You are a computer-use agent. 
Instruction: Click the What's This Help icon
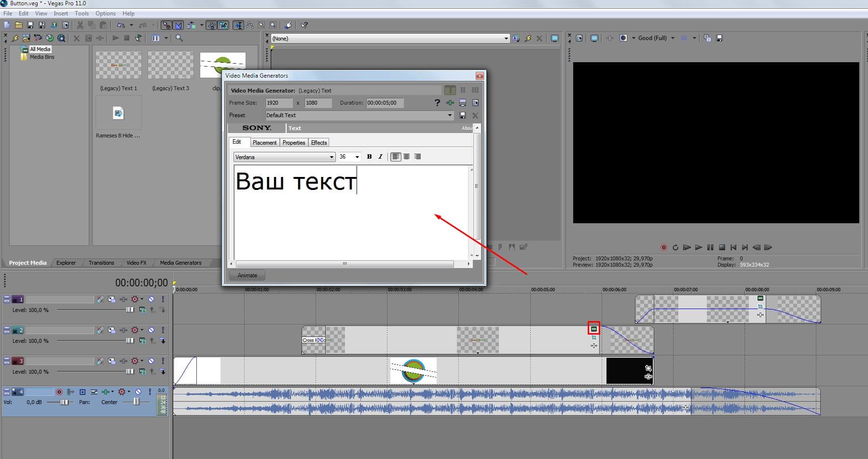[x=304, y=25]
